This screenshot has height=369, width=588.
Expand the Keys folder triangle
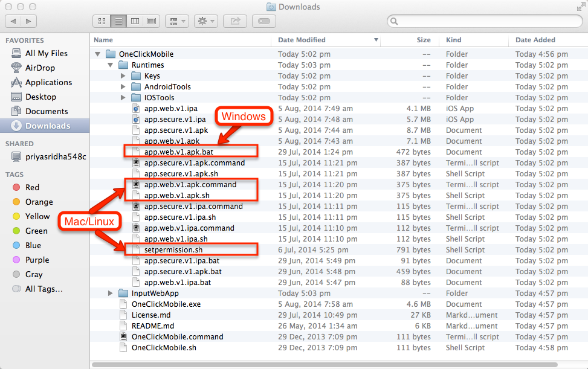click(123, 75)
